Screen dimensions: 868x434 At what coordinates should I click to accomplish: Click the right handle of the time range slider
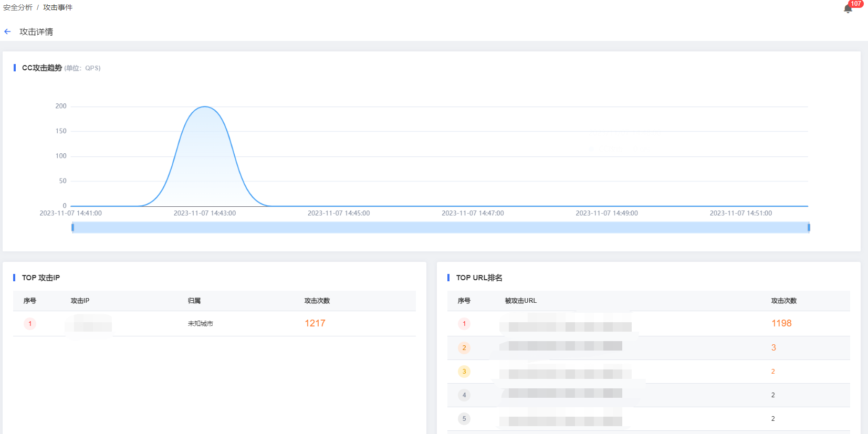[x=809, y=227]
